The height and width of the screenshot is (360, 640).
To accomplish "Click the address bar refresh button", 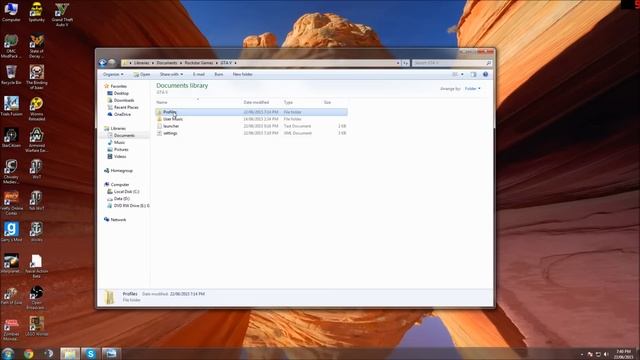I will (x=405, y=63).
